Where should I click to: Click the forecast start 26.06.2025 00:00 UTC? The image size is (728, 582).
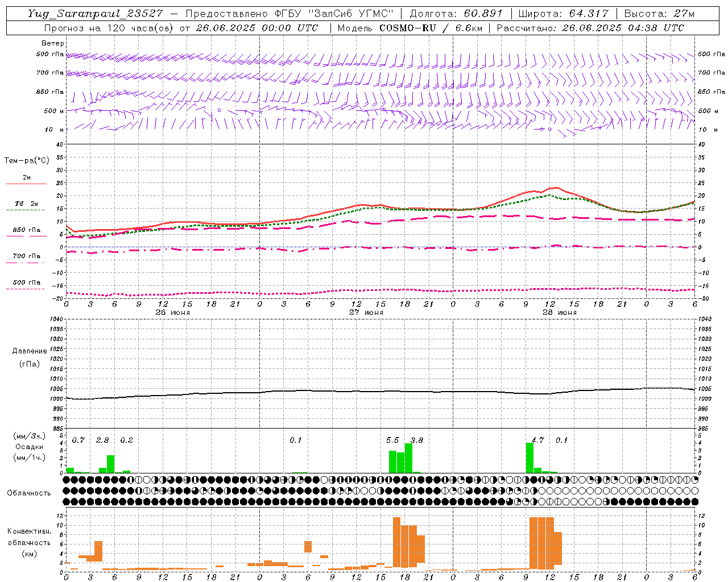[x=257, y=28]
